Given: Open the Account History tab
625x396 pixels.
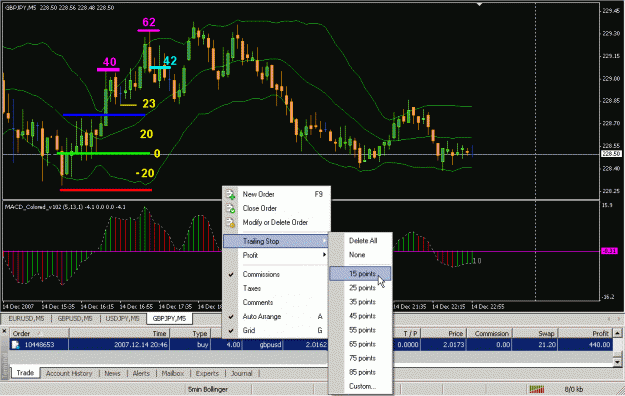Looking at the screenshot, I should click(x=69, y=373).
